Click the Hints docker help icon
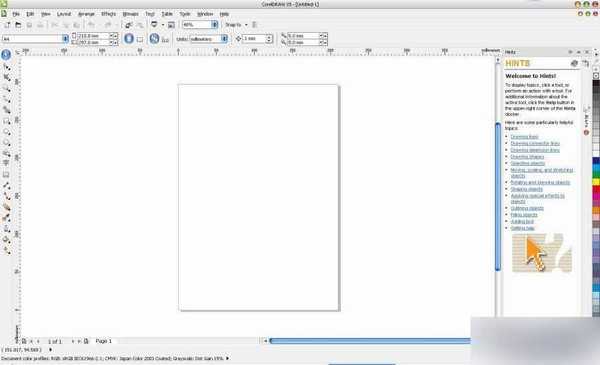Viewport: 600px width, 365px height. point(574,64)
